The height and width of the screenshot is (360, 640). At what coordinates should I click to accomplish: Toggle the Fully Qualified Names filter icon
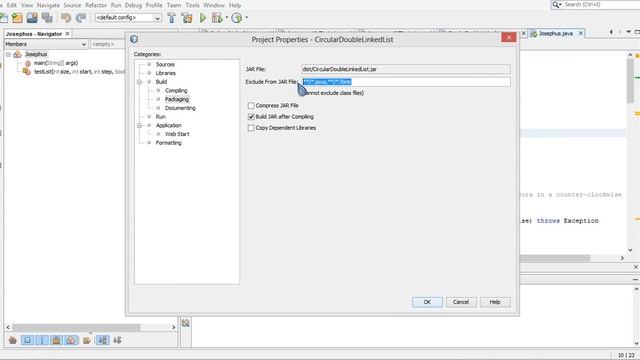click(x=87, y=340)
